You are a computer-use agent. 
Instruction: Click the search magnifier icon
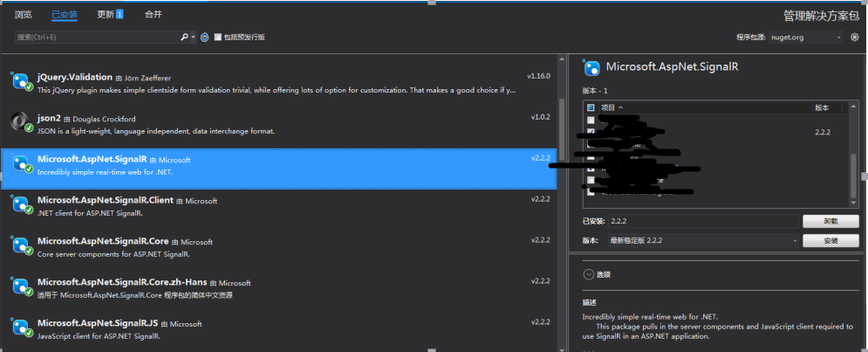click(184, 38)
